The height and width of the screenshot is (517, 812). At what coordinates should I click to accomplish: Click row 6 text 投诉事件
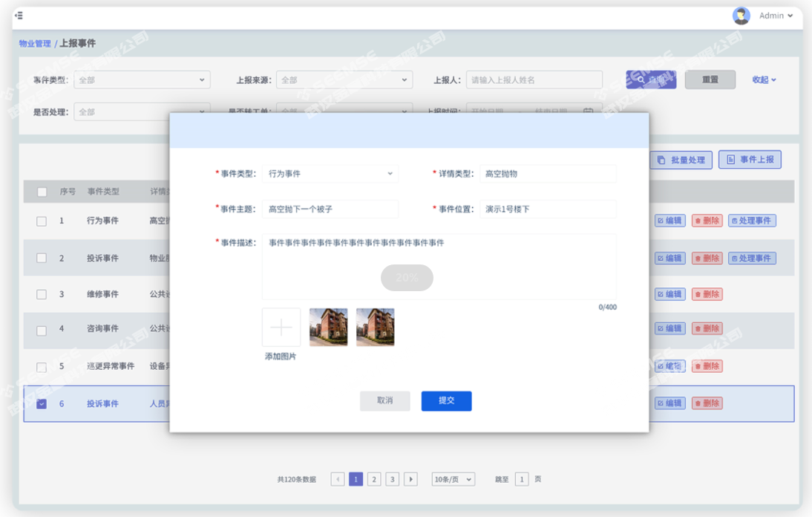[x=102, y=403]
